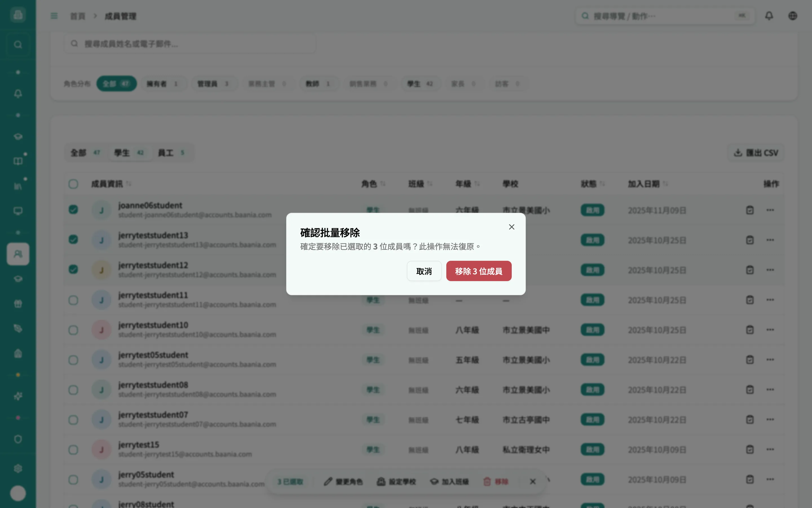This screenshot has width=812, height=508.
Task: Click 啟用 status badge for jerryteststudent08
Action: (x=592, y=390)
